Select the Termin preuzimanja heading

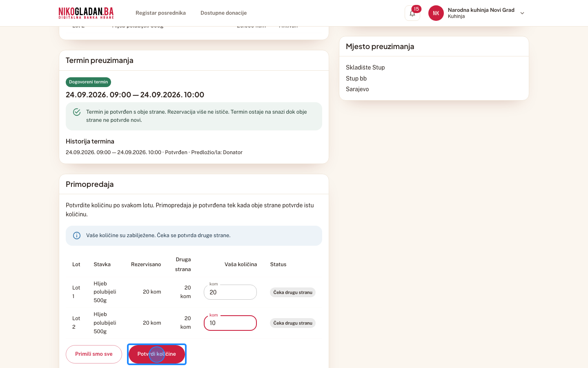pos(100,61)
